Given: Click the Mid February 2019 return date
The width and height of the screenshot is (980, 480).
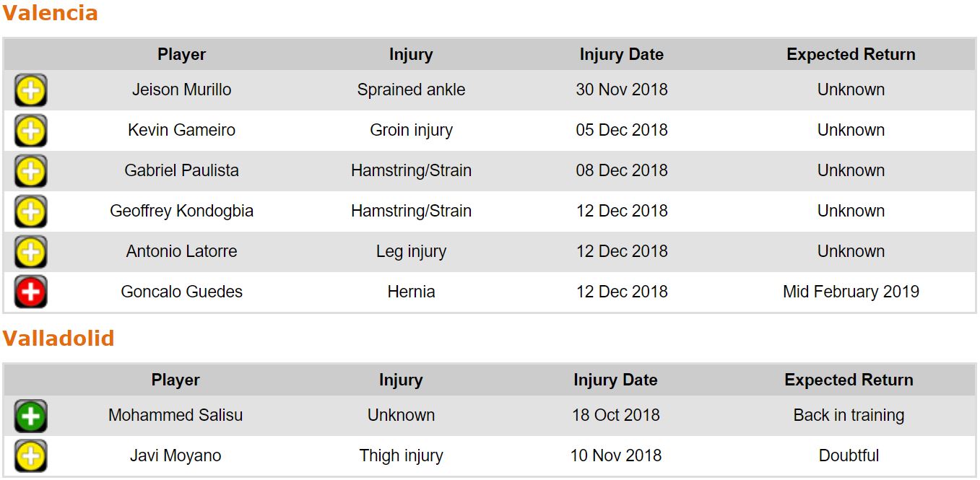Looking at the screenshot, I should (x=851, y=292).
